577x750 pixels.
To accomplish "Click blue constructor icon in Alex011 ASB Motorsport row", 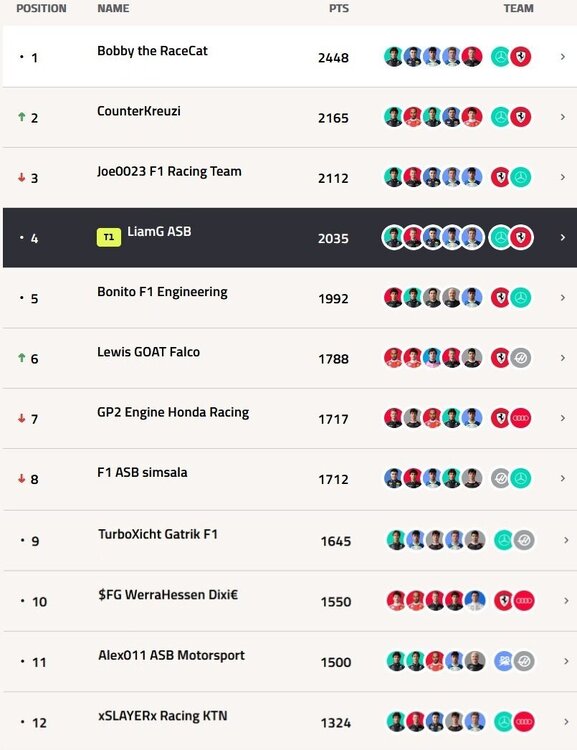I will coord(503,662).
